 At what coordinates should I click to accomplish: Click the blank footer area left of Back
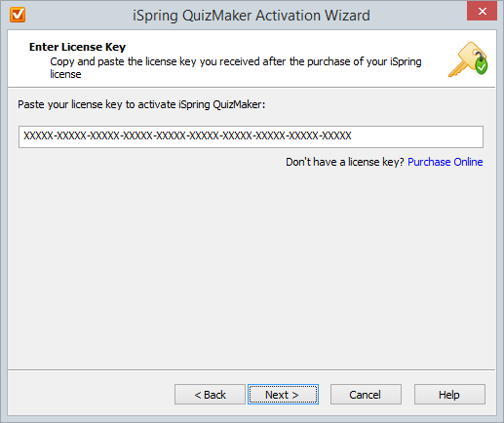coord(91,395)
